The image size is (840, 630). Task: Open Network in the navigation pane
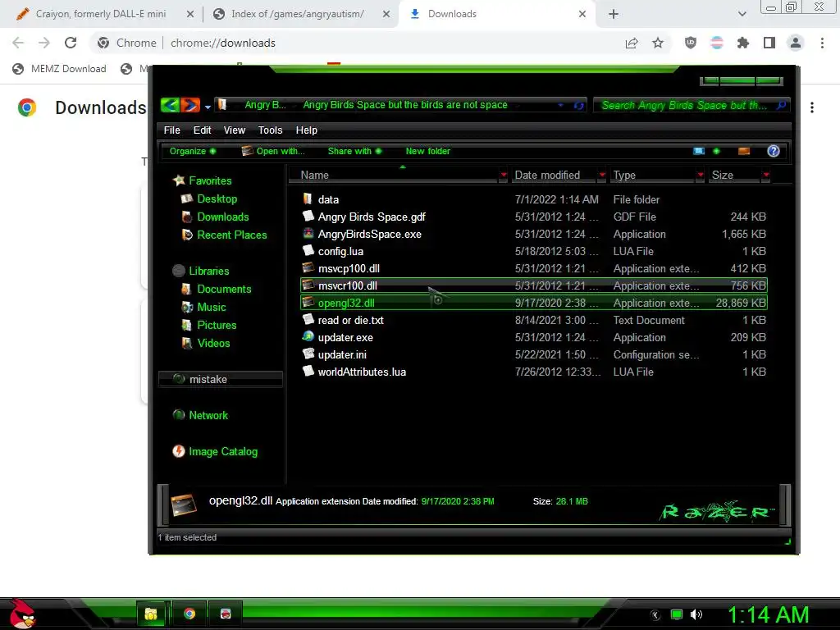point(208,415)
